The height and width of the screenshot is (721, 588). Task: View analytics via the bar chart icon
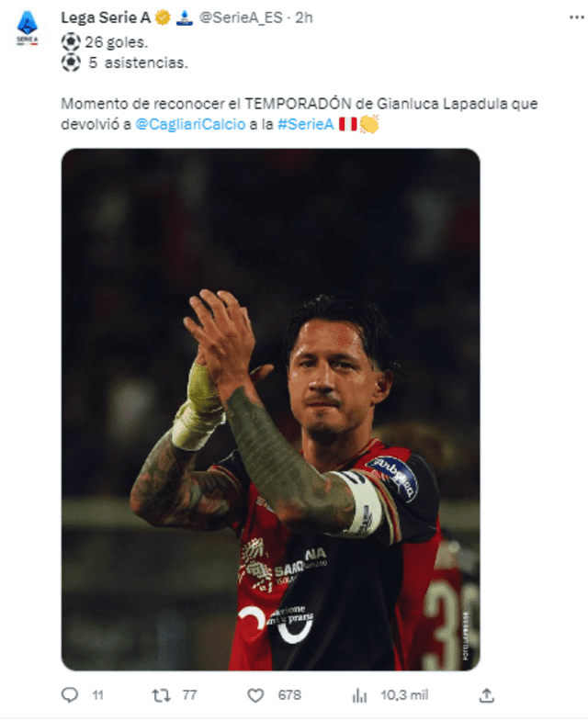pyautogui.click(x=360, y=695)
